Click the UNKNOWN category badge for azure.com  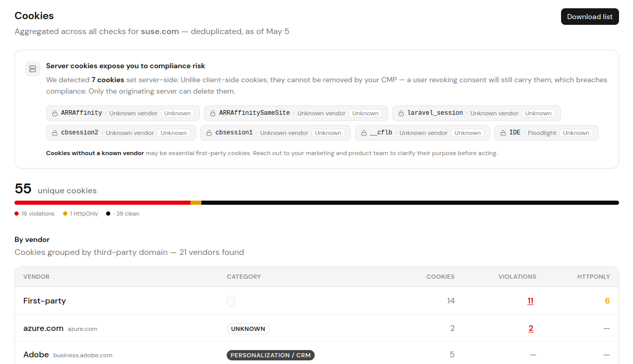248,329
